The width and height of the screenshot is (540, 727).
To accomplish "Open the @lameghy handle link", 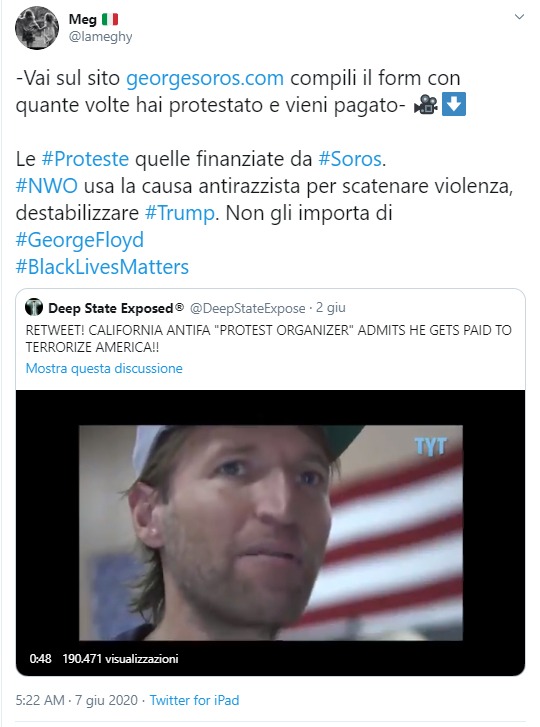I will 101,37.
